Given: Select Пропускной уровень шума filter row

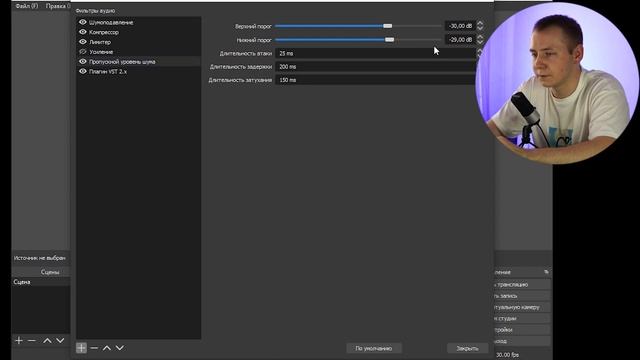Looking at the screenshot, I should point(138,62).
